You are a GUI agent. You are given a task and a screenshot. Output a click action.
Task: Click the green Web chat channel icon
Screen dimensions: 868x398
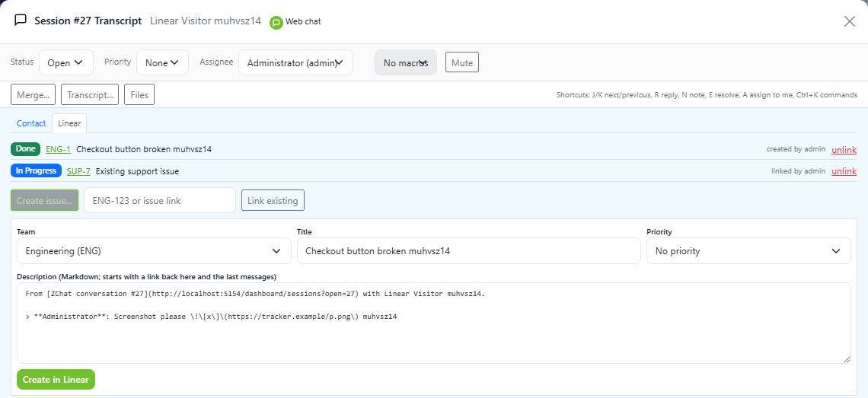(276, 22)
